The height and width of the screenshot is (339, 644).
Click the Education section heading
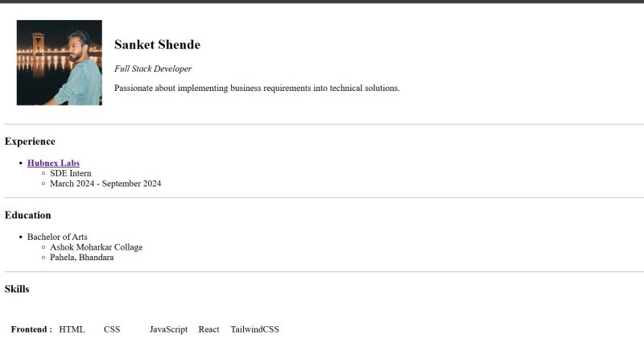click(x=27, y=216)
